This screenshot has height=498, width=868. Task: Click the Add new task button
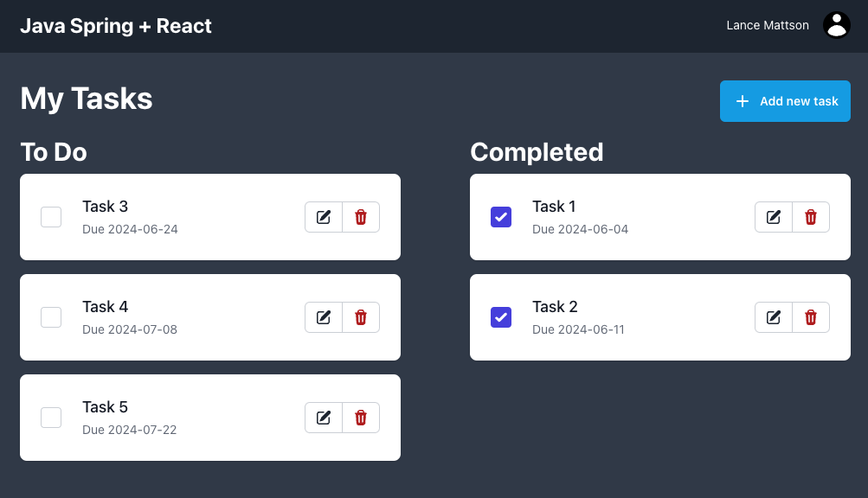point(784,101)
